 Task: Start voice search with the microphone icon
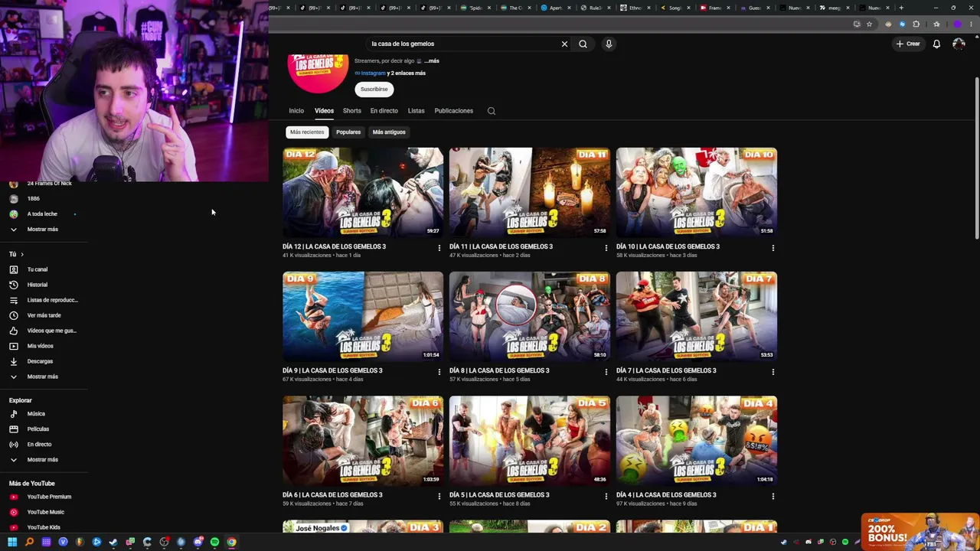(x=609, y=44)
